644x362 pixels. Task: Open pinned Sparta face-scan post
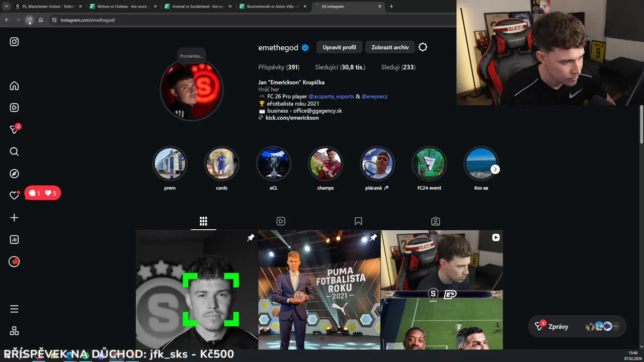[197, 290]
